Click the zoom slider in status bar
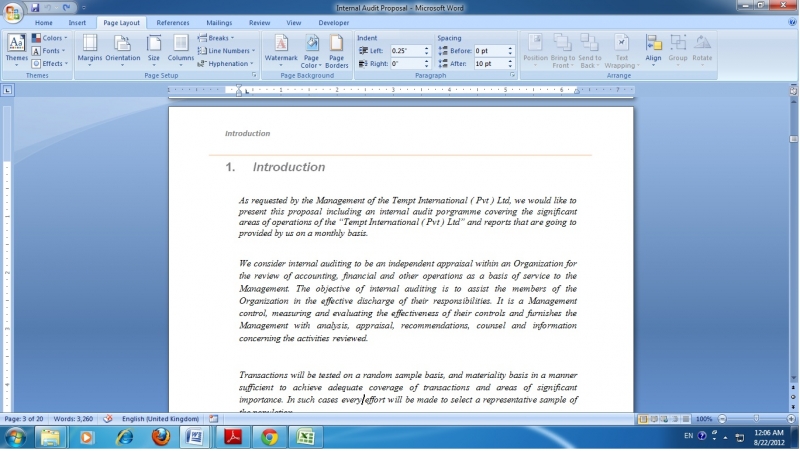Screen dimensions: 800x451 [x=755, y=419]
